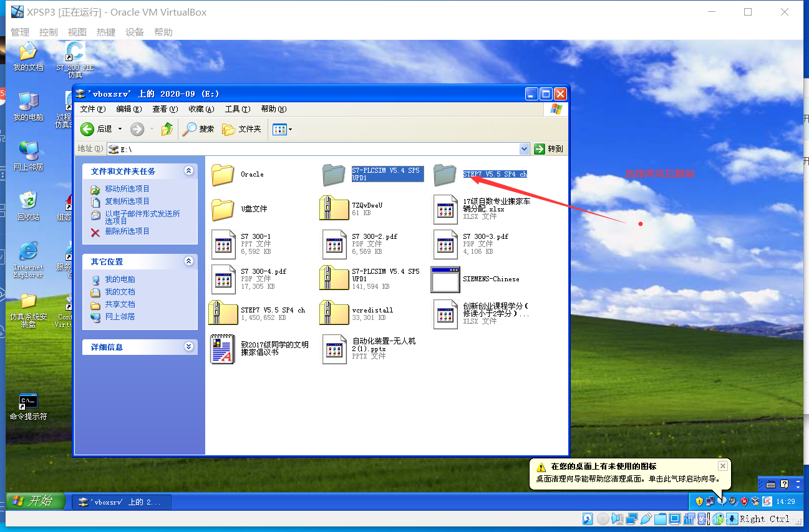
Task: Select the vcredistall archive file icon
Action: click(x=334, y=314)
